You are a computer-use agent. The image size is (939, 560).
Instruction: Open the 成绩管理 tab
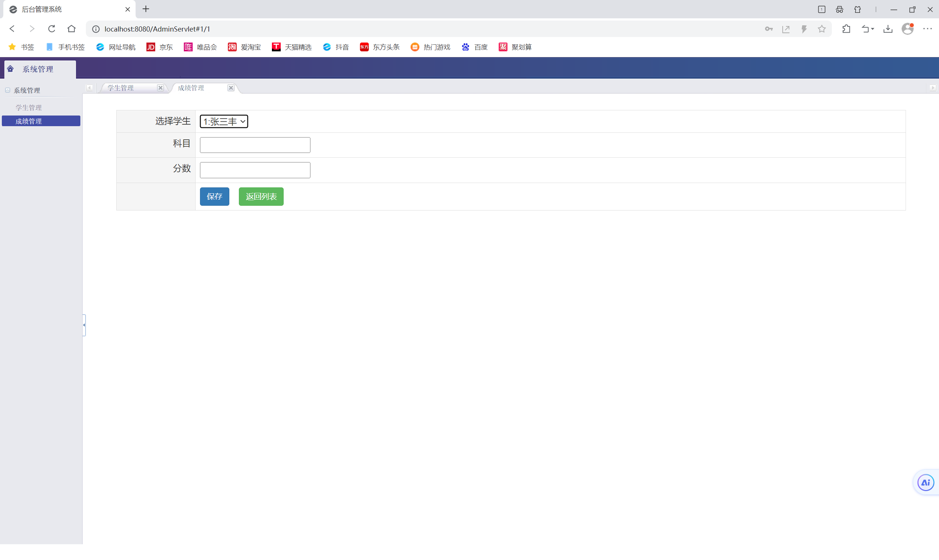point(192,87)
